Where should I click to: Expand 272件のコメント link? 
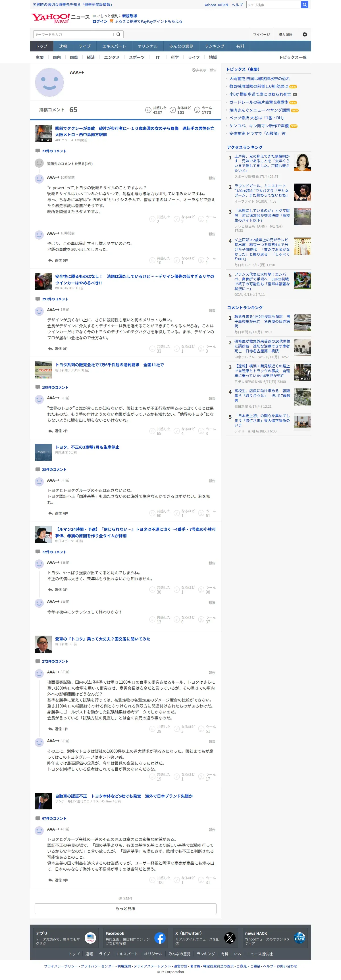[55, 661]
